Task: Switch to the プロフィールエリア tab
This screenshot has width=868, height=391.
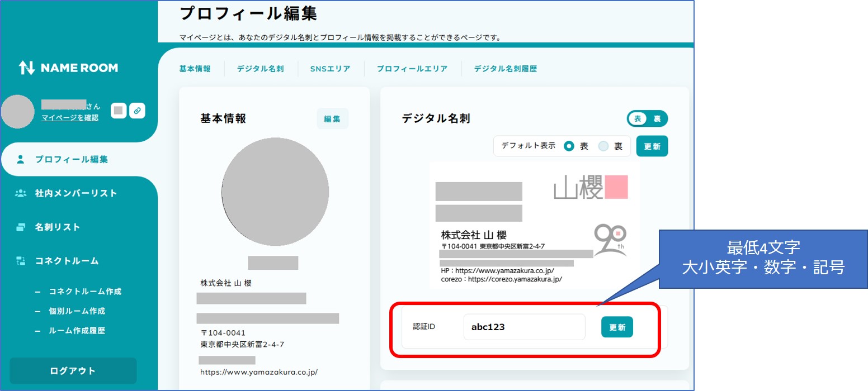Action: point(412,69)
